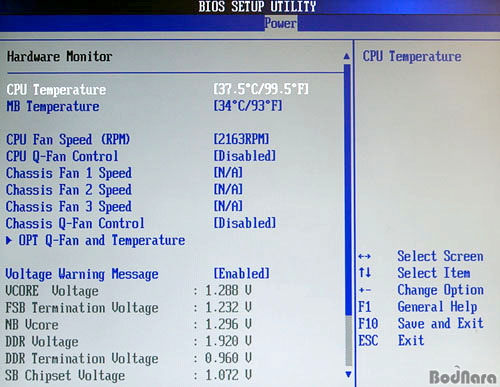Click CPU Temperature help panel title
500x387 pixels.
tap(412, 56)
